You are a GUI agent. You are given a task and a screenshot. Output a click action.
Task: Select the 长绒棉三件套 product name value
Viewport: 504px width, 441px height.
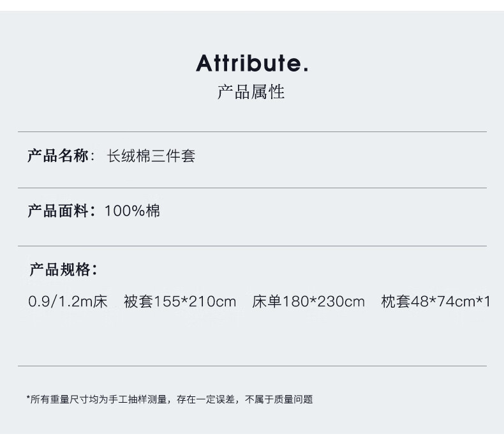click(151, 156)
